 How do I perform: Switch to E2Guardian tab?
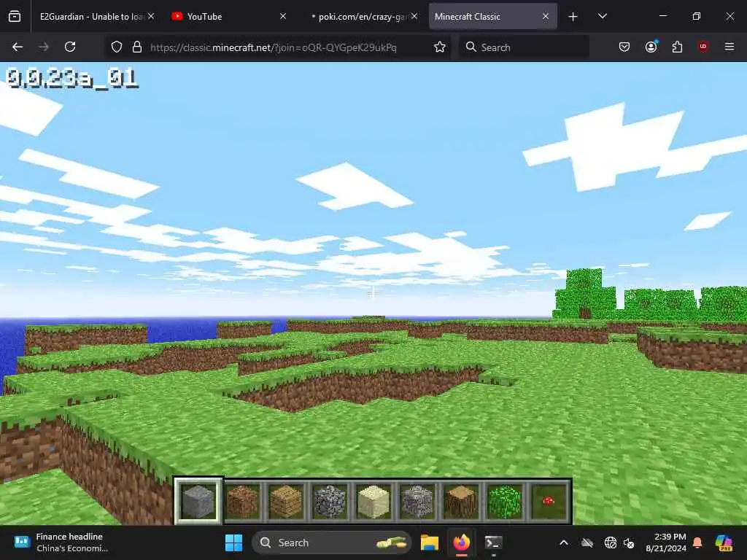pos(93,17)
